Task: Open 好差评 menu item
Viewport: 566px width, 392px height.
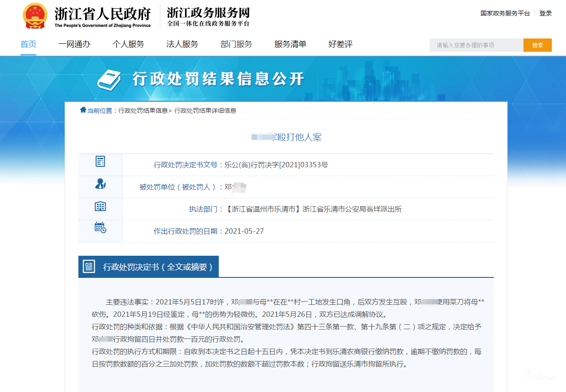Action: (341, 44)
